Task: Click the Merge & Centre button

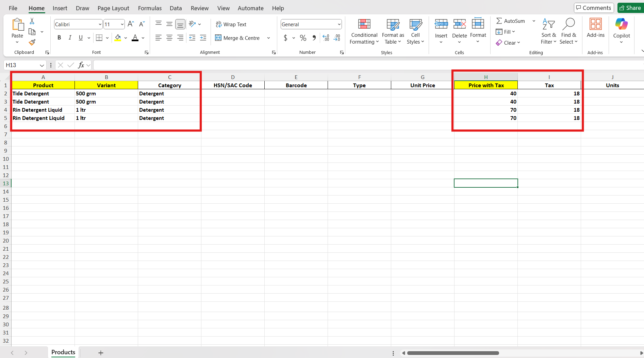Action: coord(237,38)
